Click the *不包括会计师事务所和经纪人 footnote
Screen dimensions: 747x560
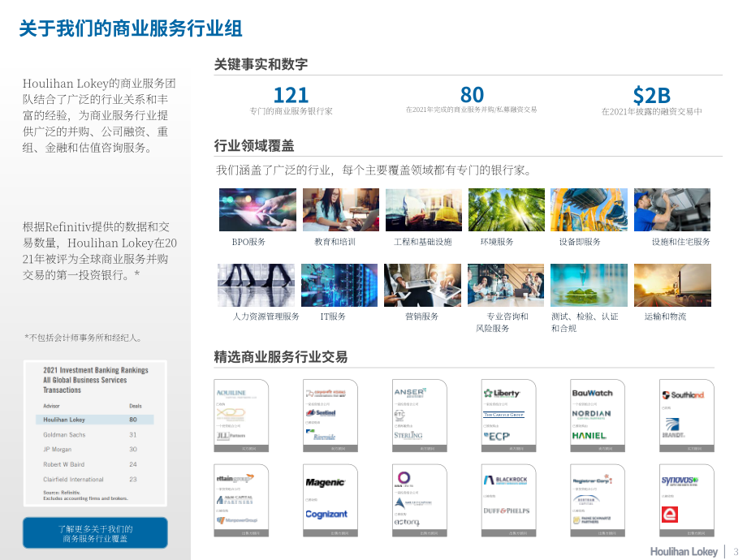point(83,338)
